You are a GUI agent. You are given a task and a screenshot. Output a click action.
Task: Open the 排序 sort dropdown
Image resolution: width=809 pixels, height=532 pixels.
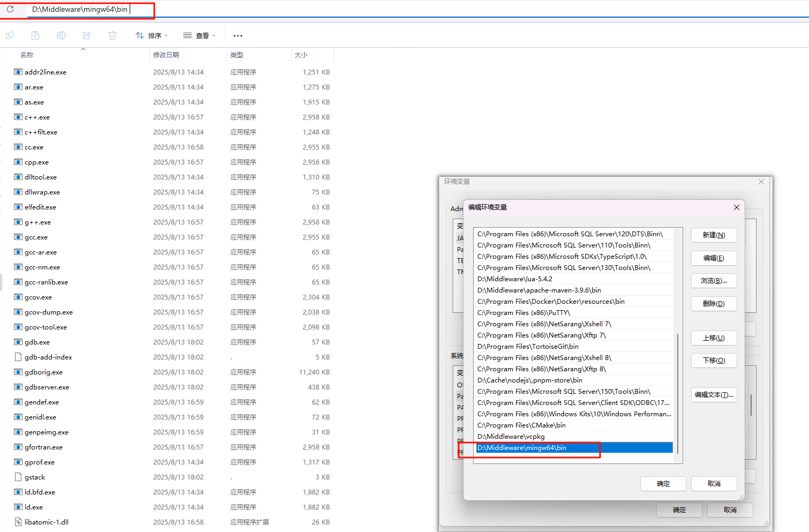point(152,35)
